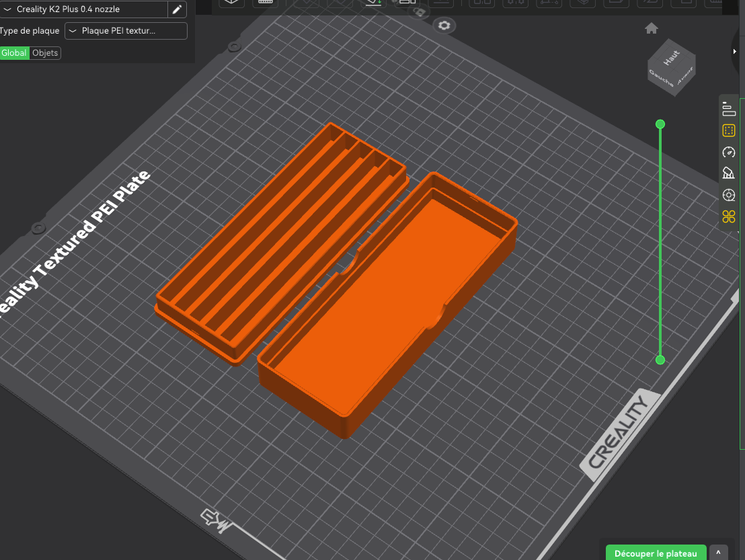Screen dimensions: 745x560
Task: Click the pencil icon to edit printer preset
Action: point(177,9)
